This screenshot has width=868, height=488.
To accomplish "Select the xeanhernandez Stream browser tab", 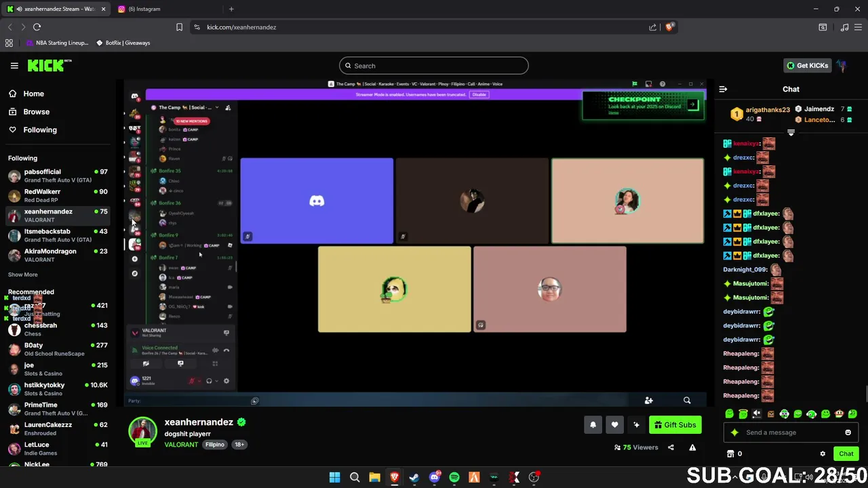I will pyautogui.click(x=56, y=9).
